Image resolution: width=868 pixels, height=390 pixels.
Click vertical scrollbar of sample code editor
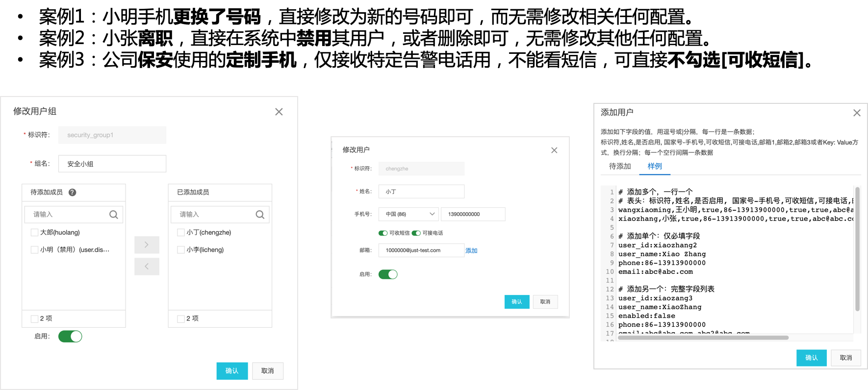[857, 249]
